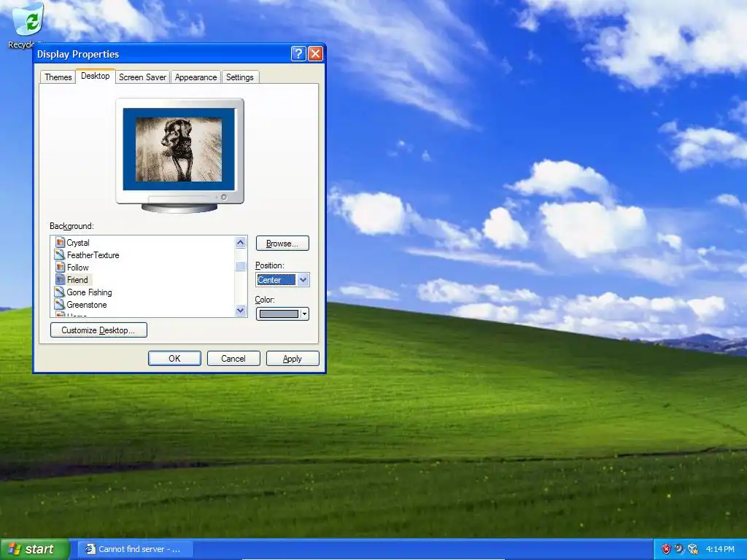This screenshot has width=747, height=560.
Task: Click the middle round system tray icon
Action: pos(679,549)
